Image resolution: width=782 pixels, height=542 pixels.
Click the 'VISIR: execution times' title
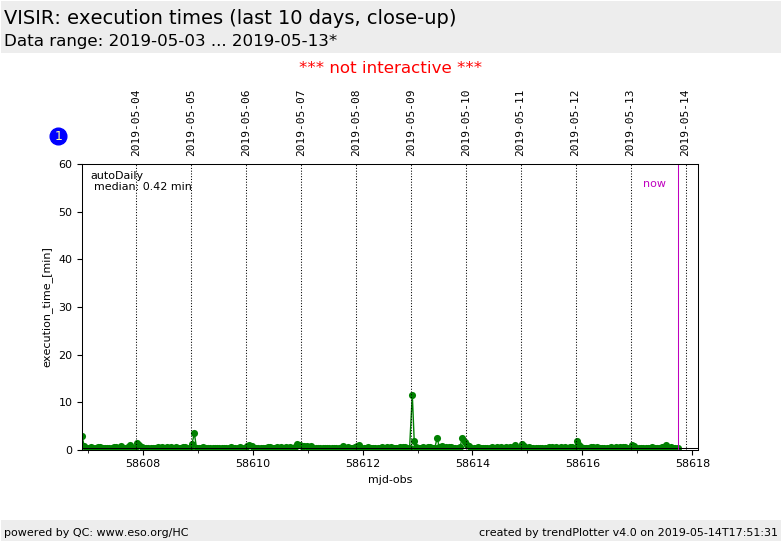(230, 18)
